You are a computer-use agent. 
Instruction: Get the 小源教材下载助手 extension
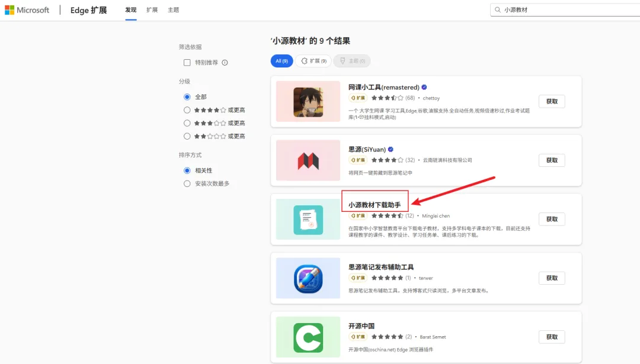(x=552, y=220)
